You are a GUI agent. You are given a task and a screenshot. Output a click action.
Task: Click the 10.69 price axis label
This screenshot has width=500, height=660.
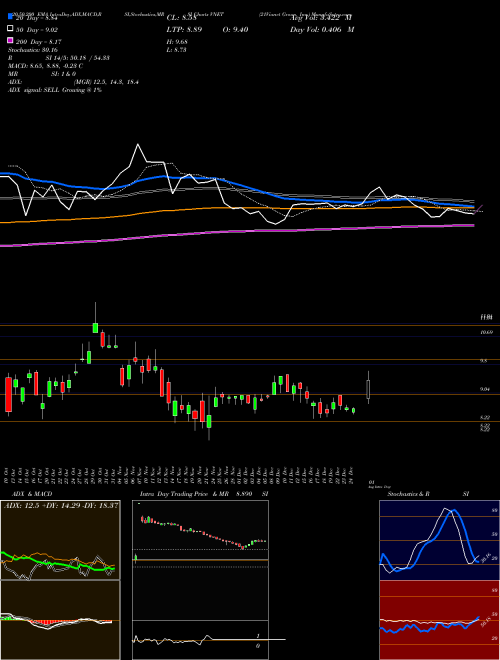[487, 333]
